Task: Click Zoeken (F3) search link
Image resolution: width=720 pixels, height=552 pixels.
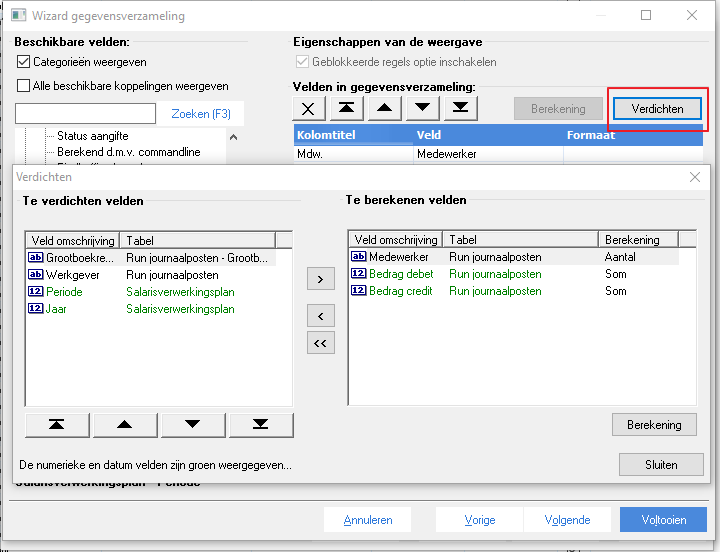Action: (x=201, y=114)
